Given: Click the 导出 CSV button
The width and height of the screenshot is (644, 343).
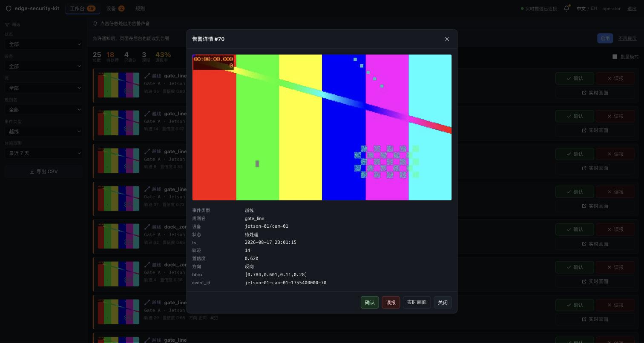Looking at the screenshot, I should tap(43, 171).
